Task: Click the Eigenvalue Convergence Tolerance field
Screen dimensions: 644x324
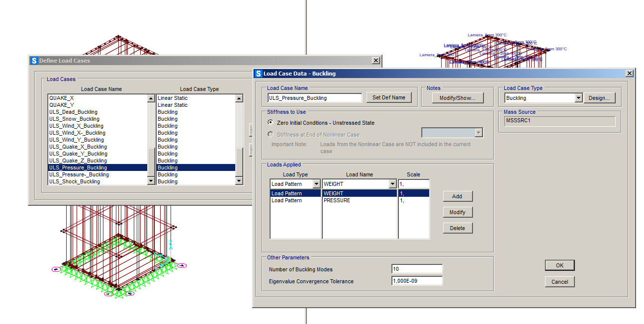Action: (x=417, y=281)
